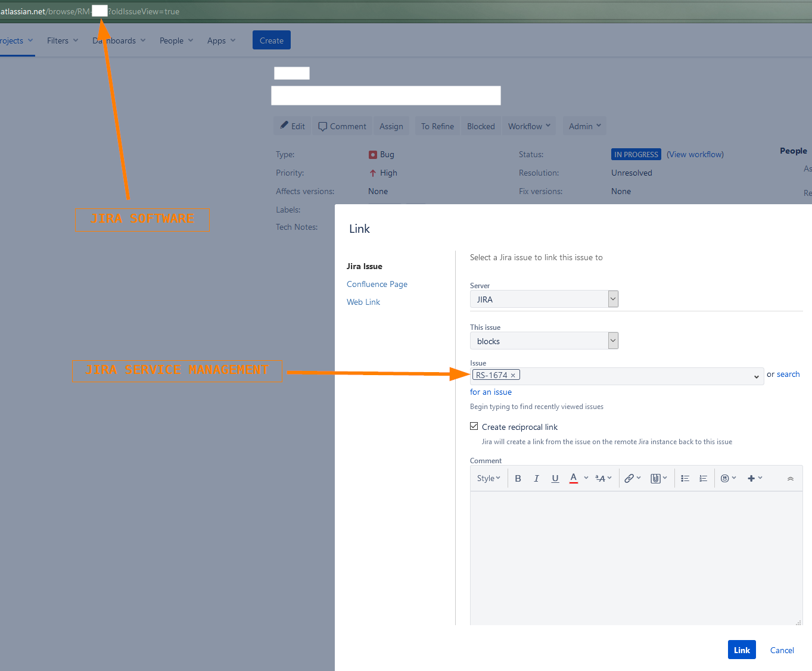Toggle Create reciprocal link checkbox
Viewport: 812px width, 671px height.
474,426
